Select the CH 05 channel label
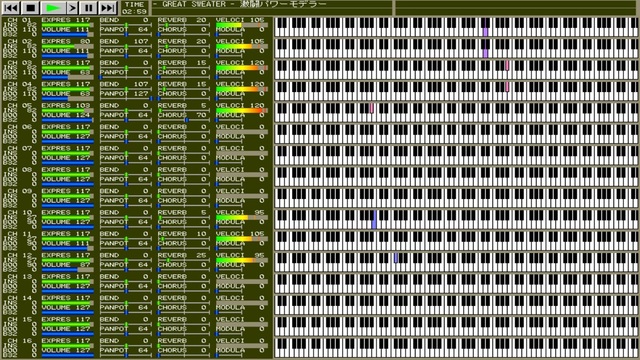 click(20, 105)
